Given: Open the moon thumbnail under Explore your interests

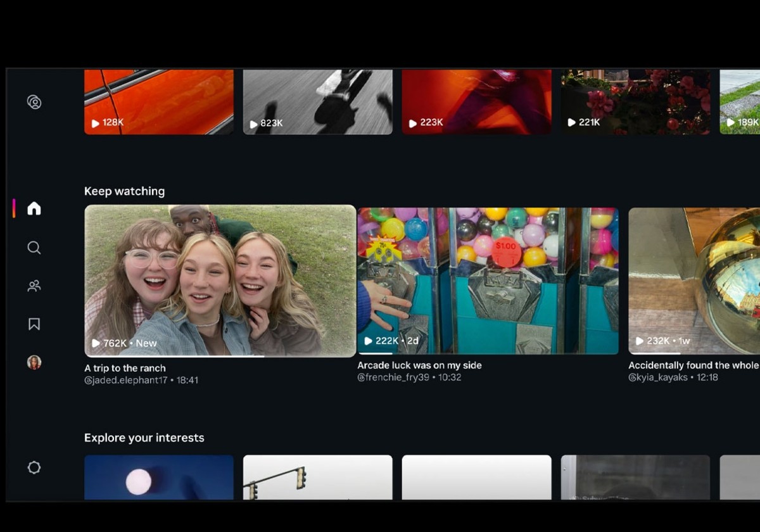Looking at the screenshot, I should click(159, 478).
